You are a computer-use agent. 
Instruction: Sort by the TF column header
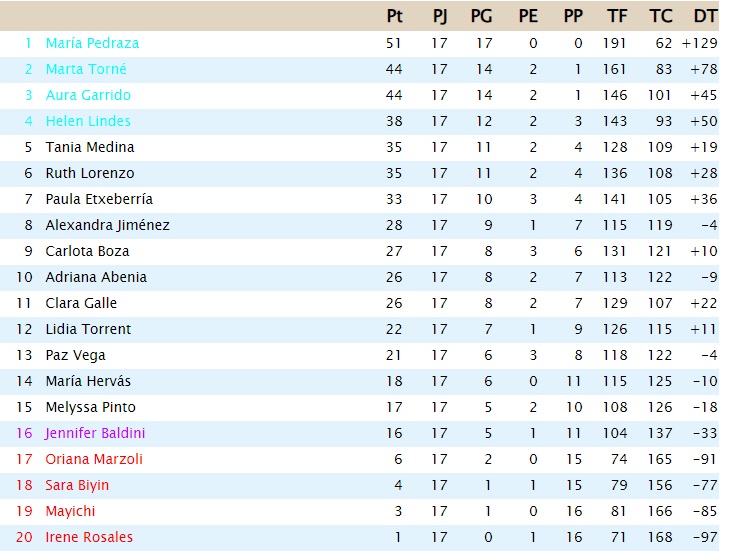click(x=617, y=16)
